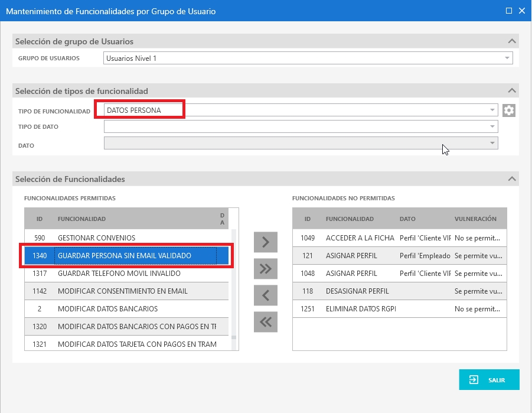Click the Salir button

[x=489, y=380]
